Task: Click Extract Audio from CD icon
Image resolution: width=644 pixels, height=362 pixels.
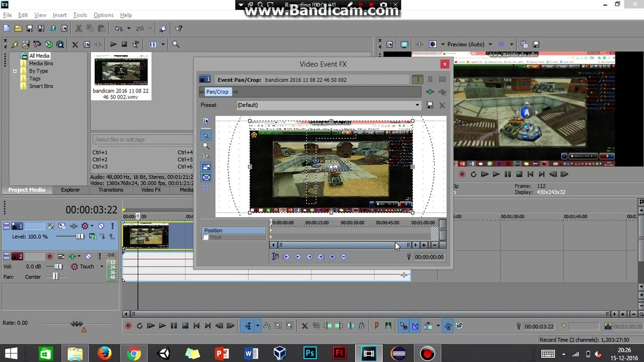Action: tap(48, 44)
